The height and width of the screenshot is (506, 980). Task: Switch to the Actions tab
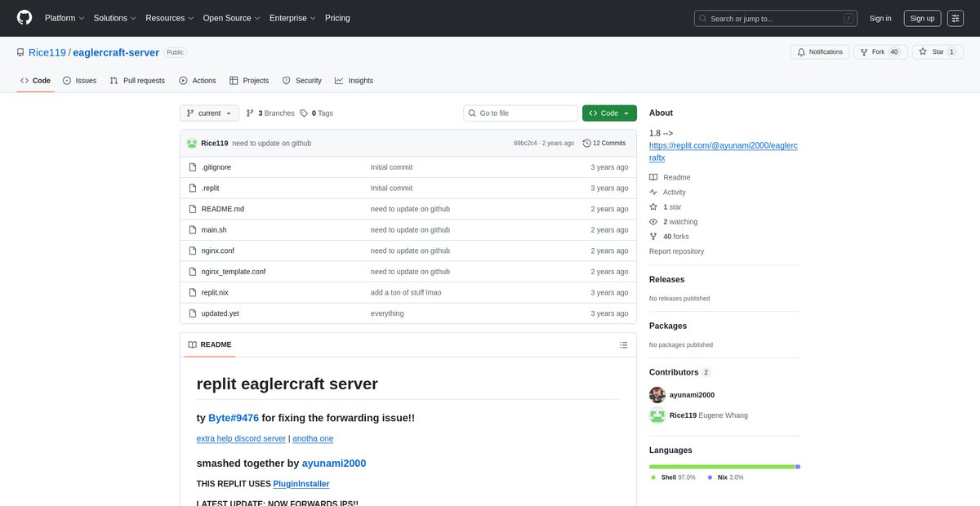[198, 81]
